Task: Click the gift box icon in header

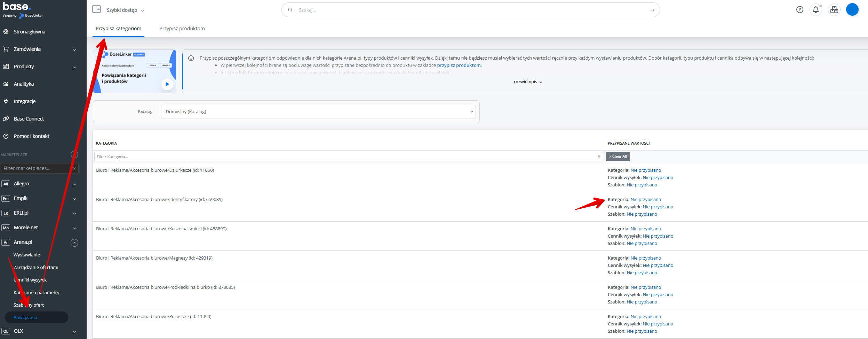Action: click(834, 10)
